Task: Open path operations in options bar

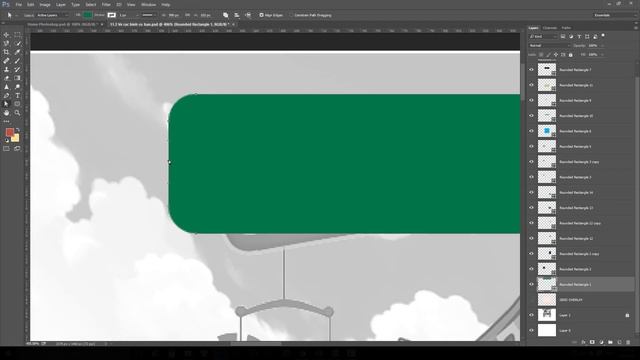Action: click(x=226, y=15)
